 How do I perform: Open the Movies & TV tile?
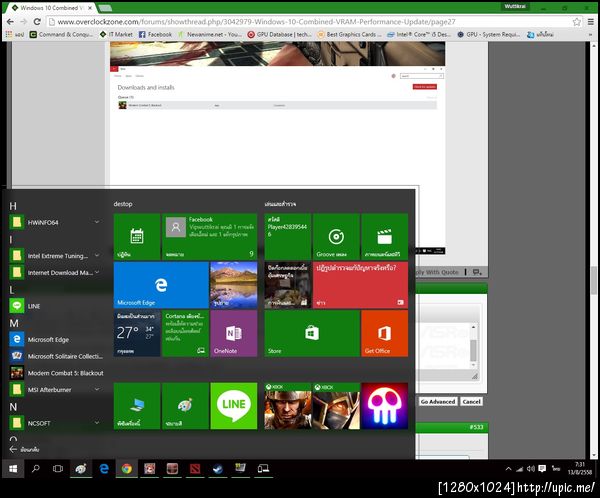[x=385, y=237]
